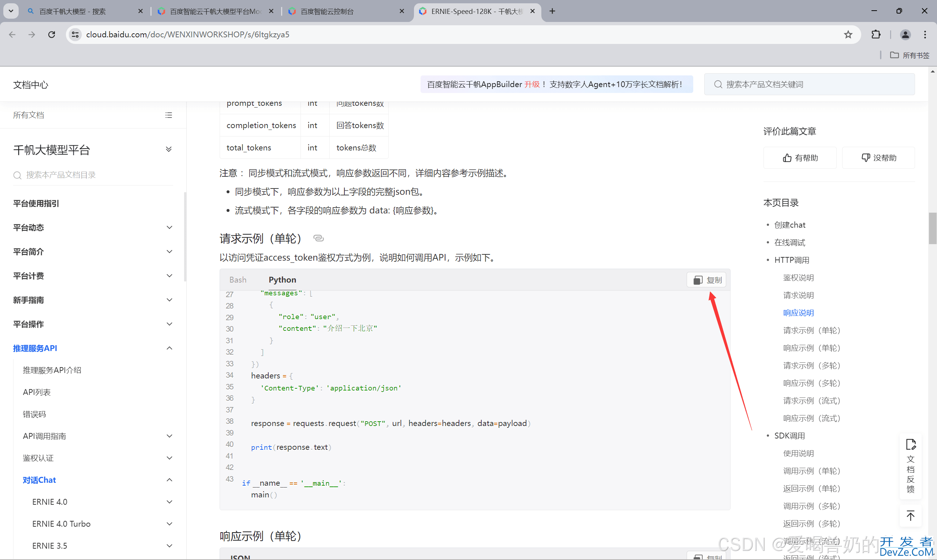Expand the 平台操作 section
Screen dimensions: 937x560
[169, 324]
